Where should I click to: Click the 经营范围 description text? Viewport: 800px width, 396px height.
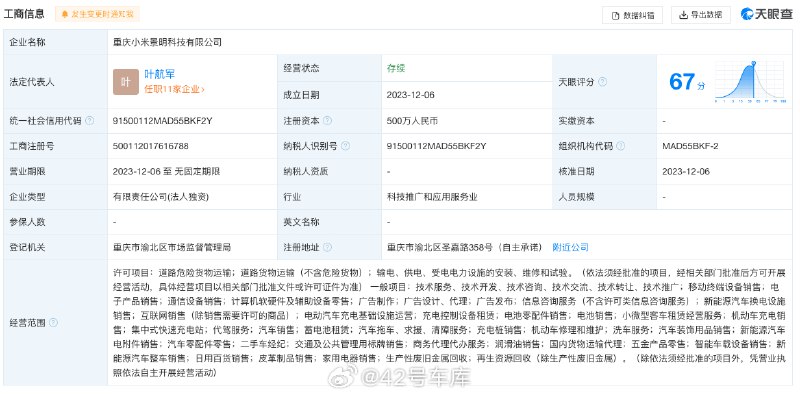[449, 323]
